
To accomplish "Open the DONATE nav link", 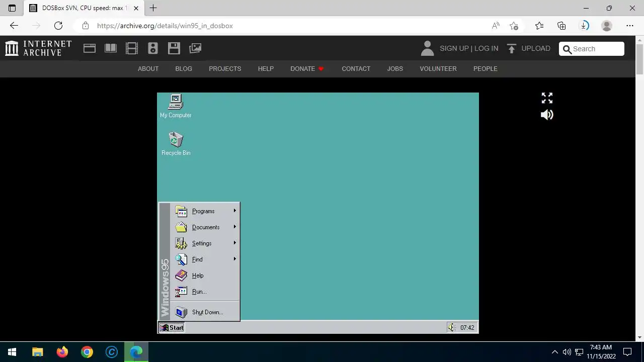I will tap(307, 69).
